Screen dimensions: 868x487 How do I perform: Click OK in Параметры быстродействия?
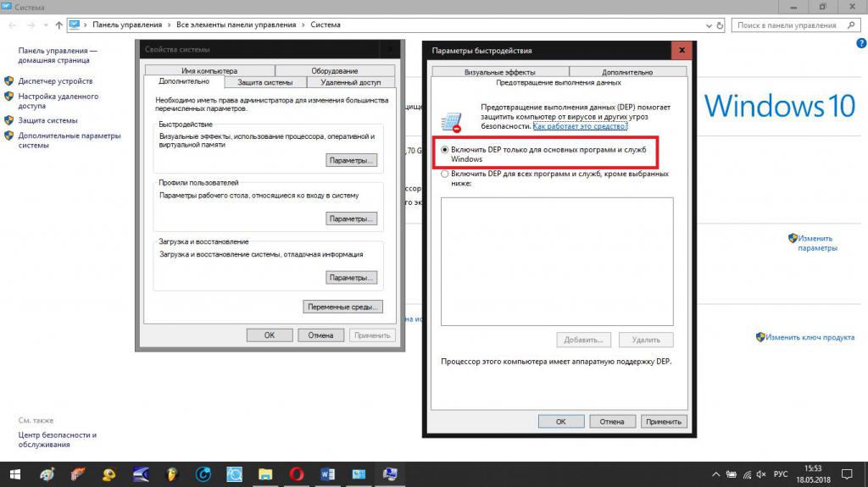coord(561,422)
